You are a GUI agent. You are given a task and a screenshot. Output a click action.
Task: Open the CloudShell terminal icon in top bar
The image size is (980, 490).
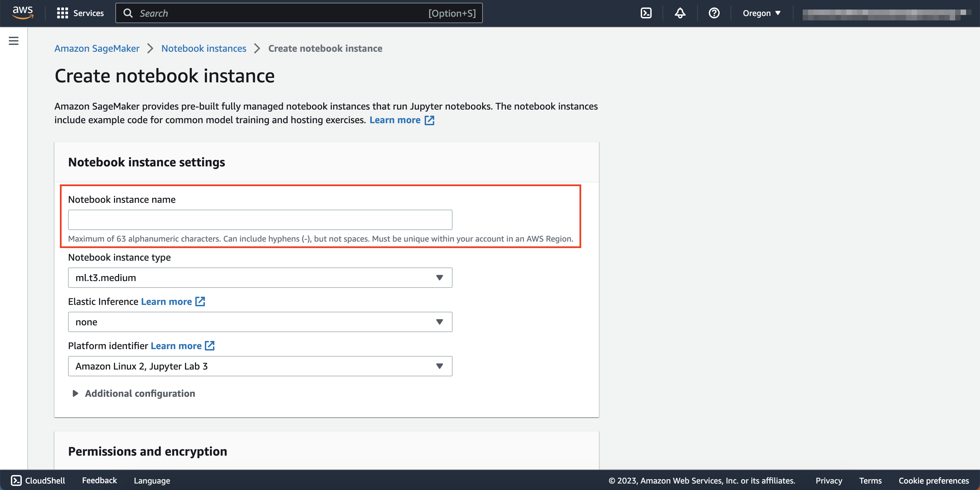click(x=646, y=13)
